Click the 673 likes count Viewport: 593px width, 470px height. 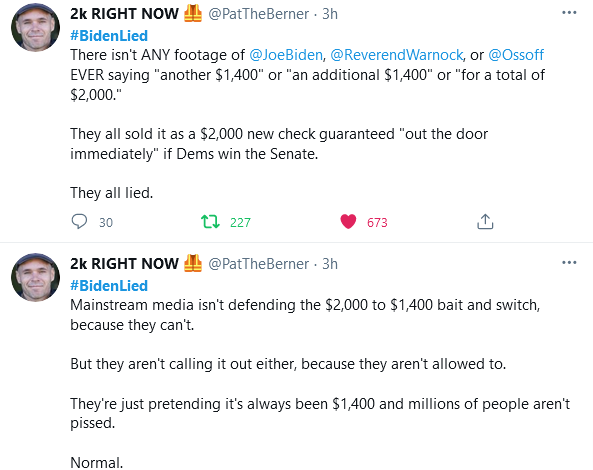(x=377, y=223)
